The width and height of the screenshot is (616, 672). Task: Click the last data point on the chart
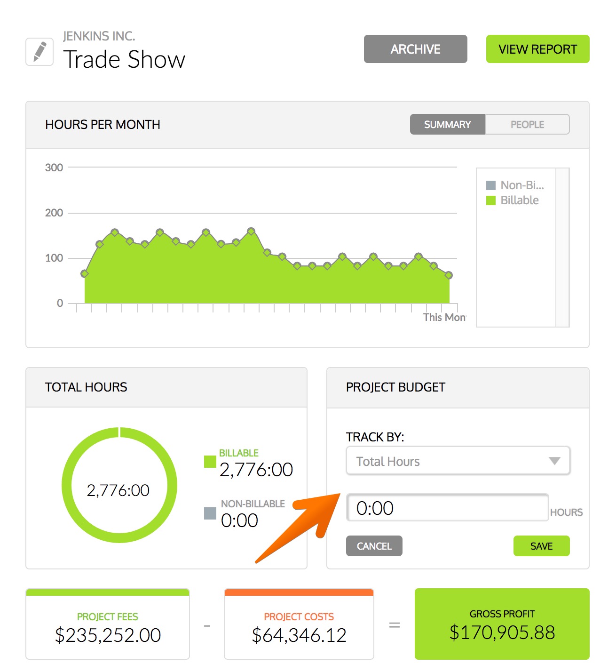[x=449, y=275]
